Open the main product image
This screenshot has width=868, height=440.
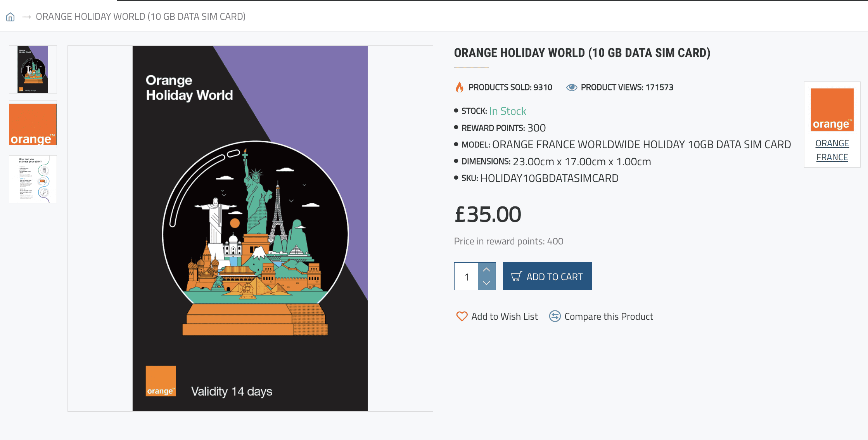[x=250, y=229]
